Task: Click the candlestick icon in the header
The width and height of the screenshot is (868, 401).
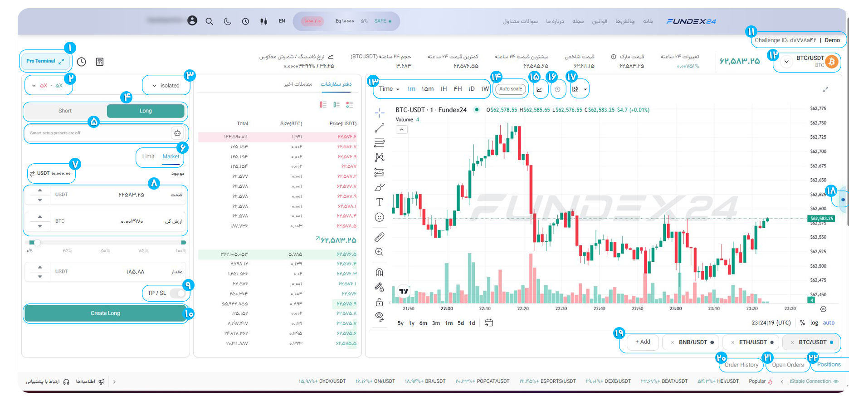Action: pyautogui.click(x=263, y=21)
